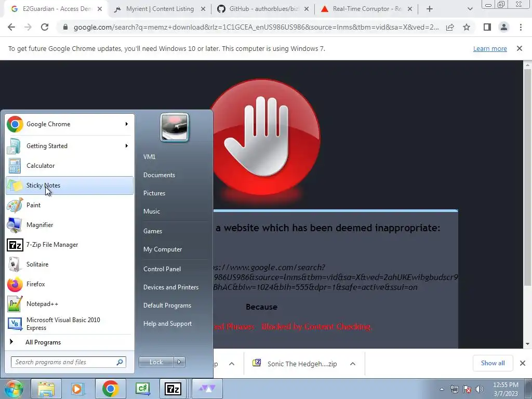Click the volume speaker tray icon
The image size is (532, 399).
pyautogui.click(x=480, y=389)
